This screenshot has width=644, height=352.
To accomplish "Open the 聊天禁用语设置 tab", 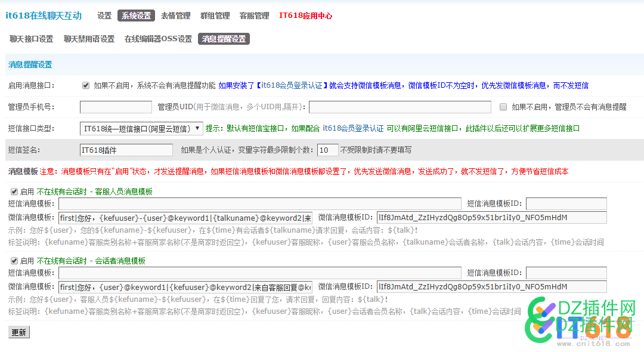I will point(88,38).
